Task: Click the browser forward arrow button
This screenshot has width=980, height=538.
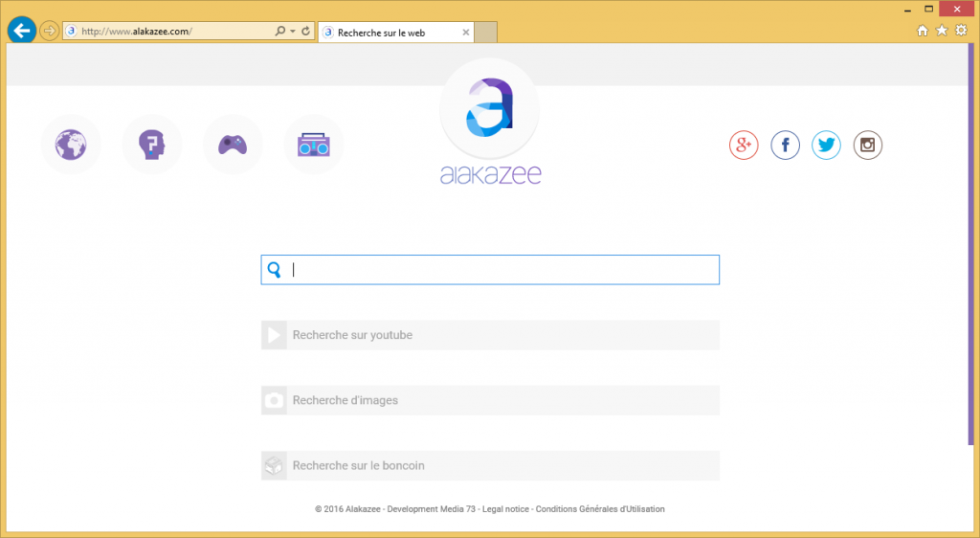Action: [49, 31]
